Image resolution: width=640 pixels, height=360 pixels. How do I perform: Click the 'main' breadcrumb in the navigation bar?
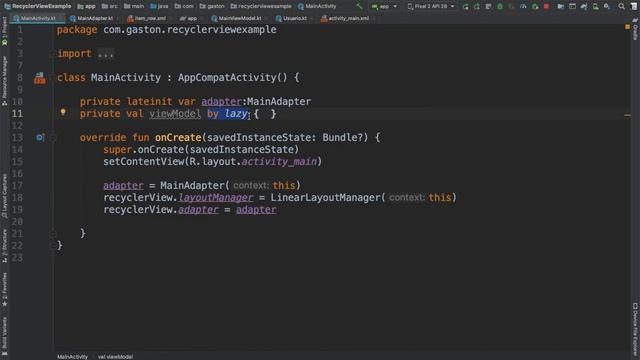[134, 6]
